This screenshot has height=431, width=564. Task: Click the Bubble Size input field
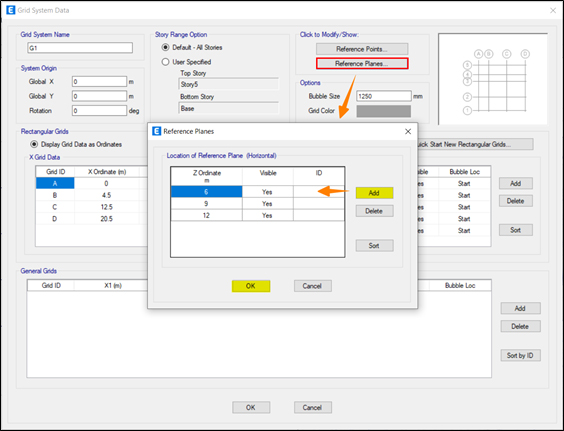coord(383,96)
